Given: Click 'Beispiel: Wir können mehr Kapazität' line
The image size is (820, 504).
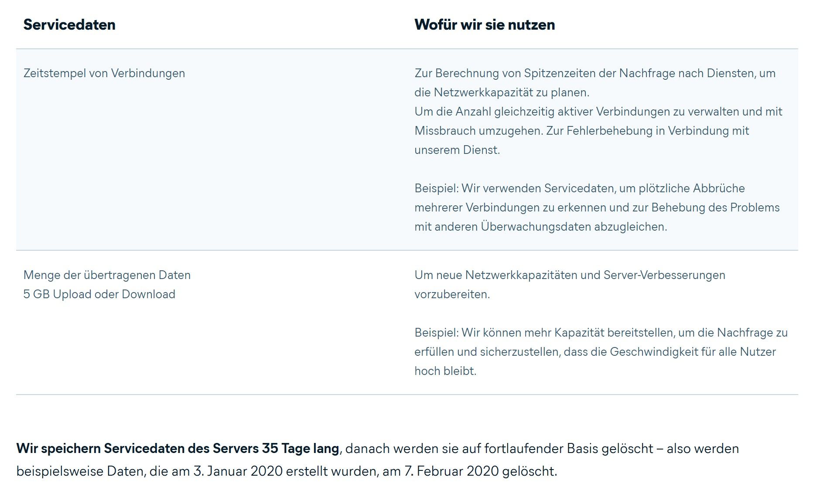Looking at the screenshot, I should click(601, 333).
